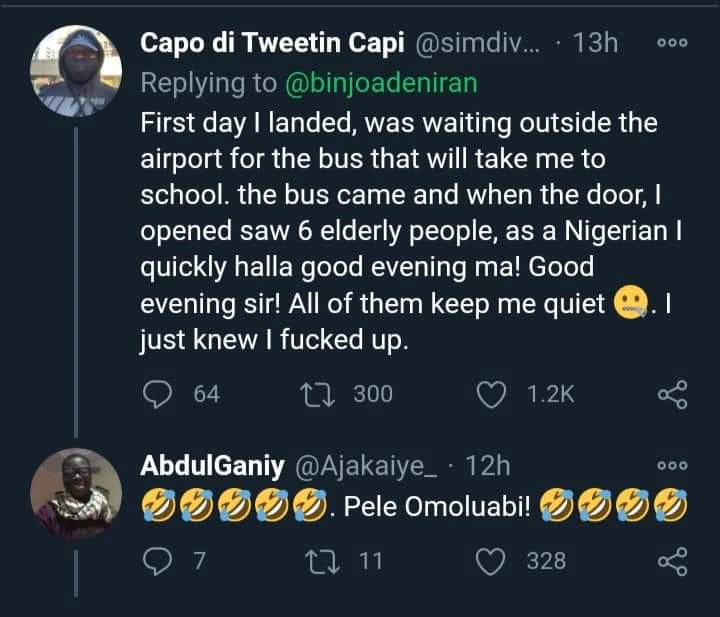The height and width of the screenshot is (617, 720).
Task: Share the Capo di Tweetin Capi tweet
Action: coord(673,395)
